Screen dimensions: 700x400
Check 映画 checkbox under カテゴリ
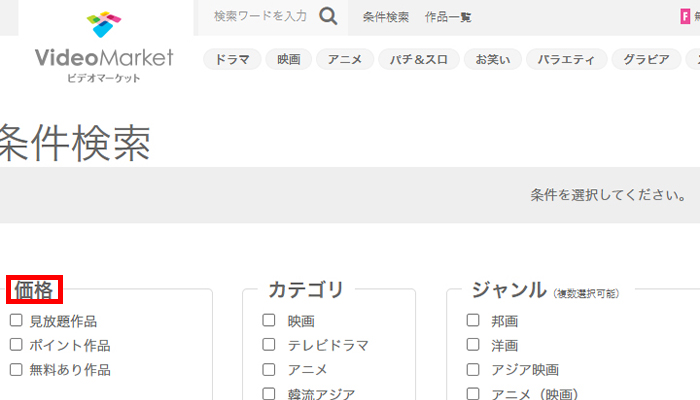point(269,321)
